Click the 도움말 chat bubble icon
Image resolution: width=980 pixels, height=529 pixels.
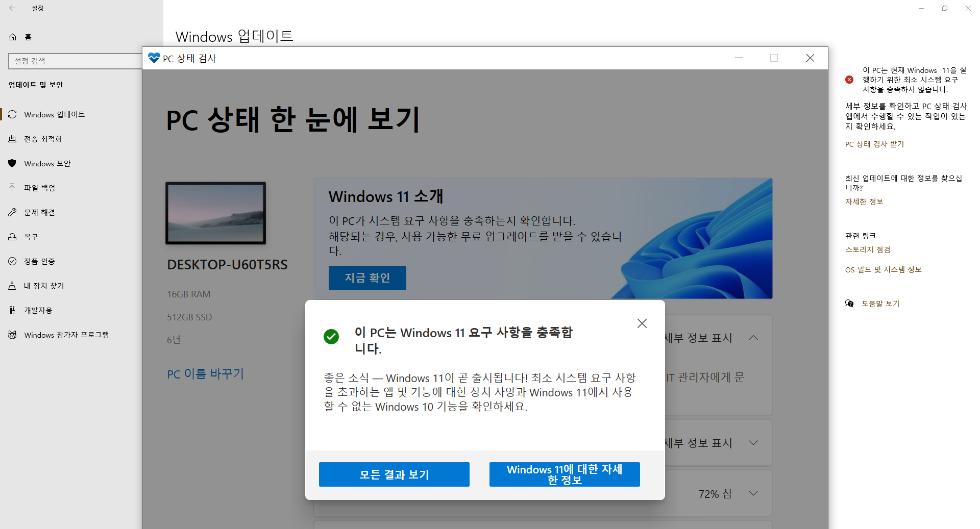click(849, 304)
